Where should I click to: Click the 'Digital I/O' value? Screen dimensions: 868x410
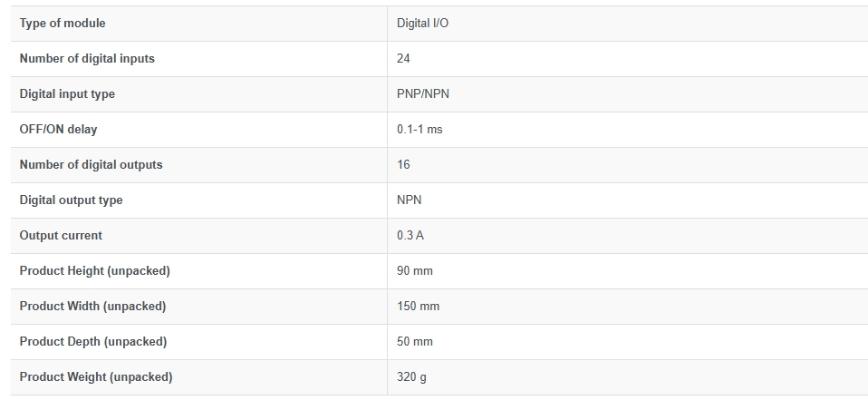(x=422, y=24)
